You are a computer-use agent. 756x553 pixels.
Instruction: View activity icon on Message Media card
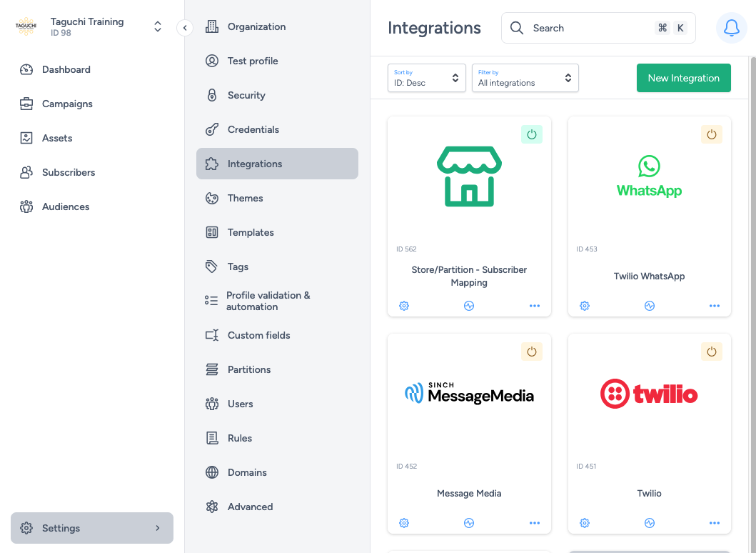click(x=468, y=522)
